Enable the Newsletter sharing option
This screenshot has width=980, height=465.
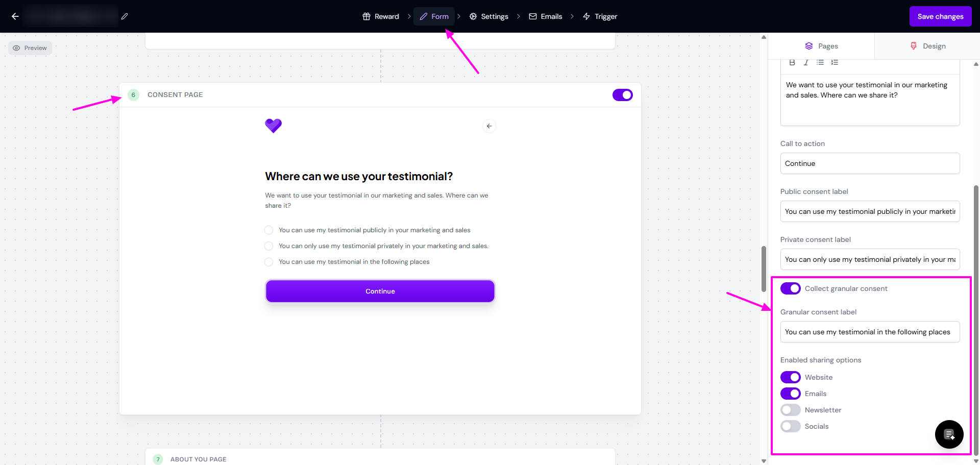790,410
